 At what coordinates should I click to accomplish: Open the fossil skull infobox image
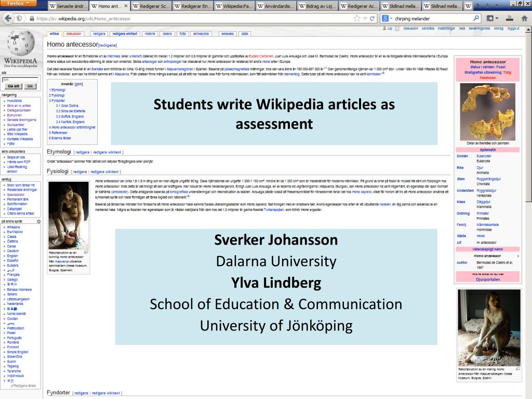pos(487,112)
